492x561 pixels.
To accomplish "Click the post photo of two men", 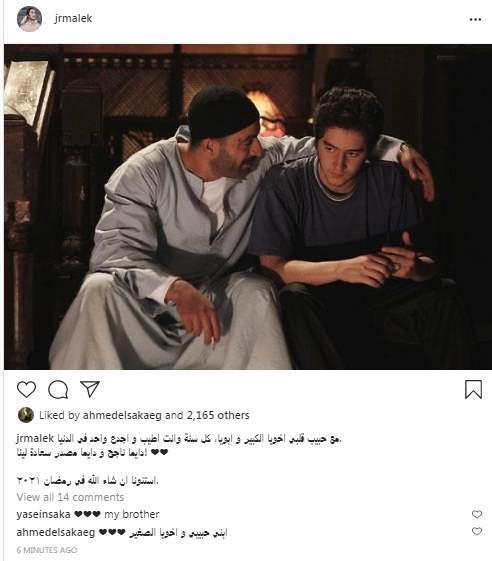I will [248, 207].
